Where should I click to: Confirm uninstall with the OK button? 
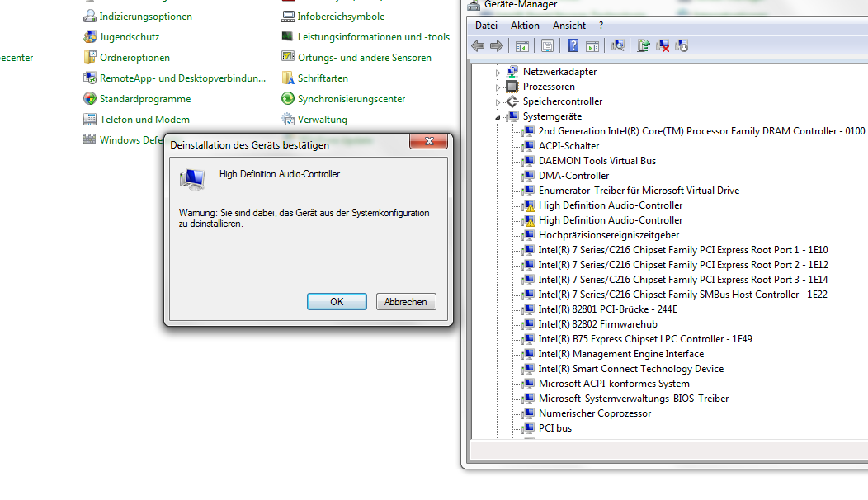[337, 302]
